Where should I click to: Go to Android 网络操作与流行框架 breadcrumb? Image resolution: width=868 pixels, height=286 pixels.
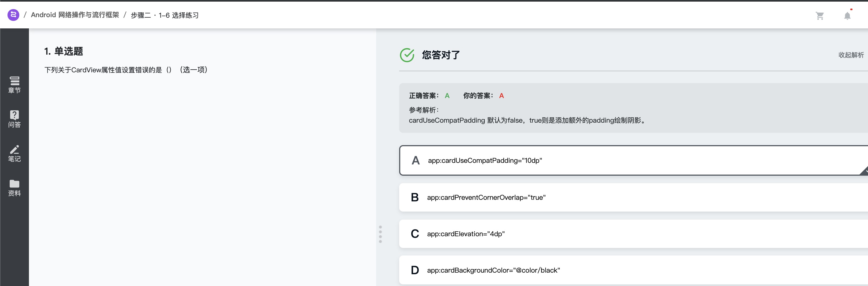pyautogui.click(x=75, y=15)
